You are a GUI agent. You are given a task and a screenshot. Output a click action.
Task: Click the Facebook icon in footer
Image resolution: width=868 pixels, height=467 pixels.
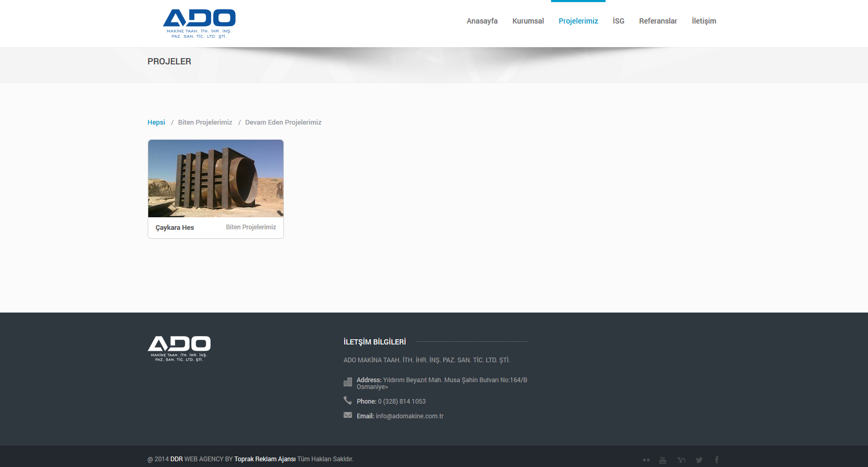(x=717, y=460)
